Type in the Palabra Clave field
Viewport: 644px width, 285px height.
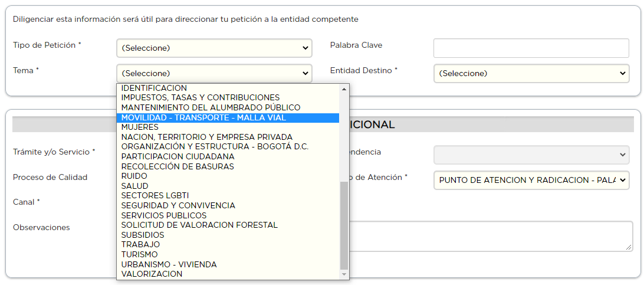[531, 48]
